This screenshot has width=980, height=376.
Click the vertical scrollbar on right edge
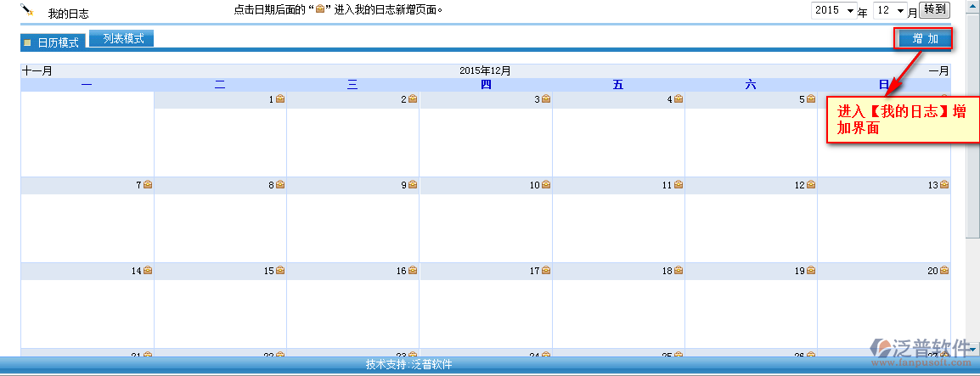pos(972,170)
